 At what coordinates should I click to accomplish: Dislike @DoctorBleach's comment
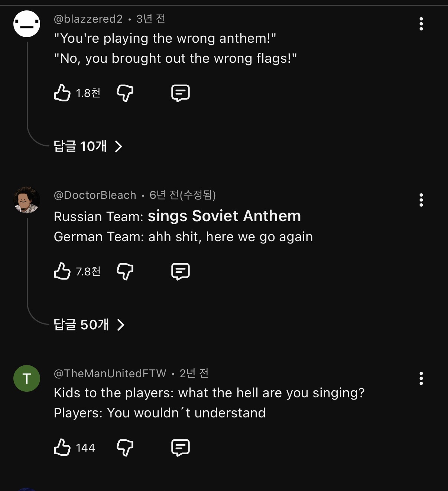(125, 272)
